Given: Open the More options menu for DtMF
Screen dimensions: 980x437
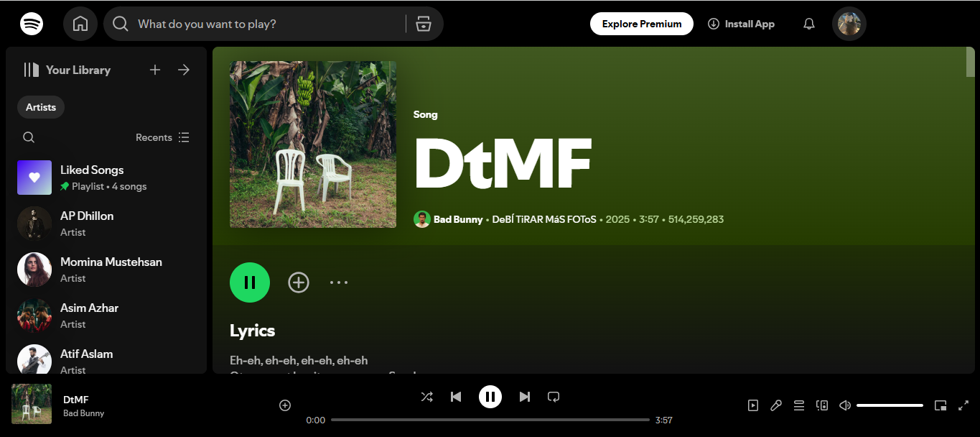Looking at the screenshot, I should (x=339, y=282).
